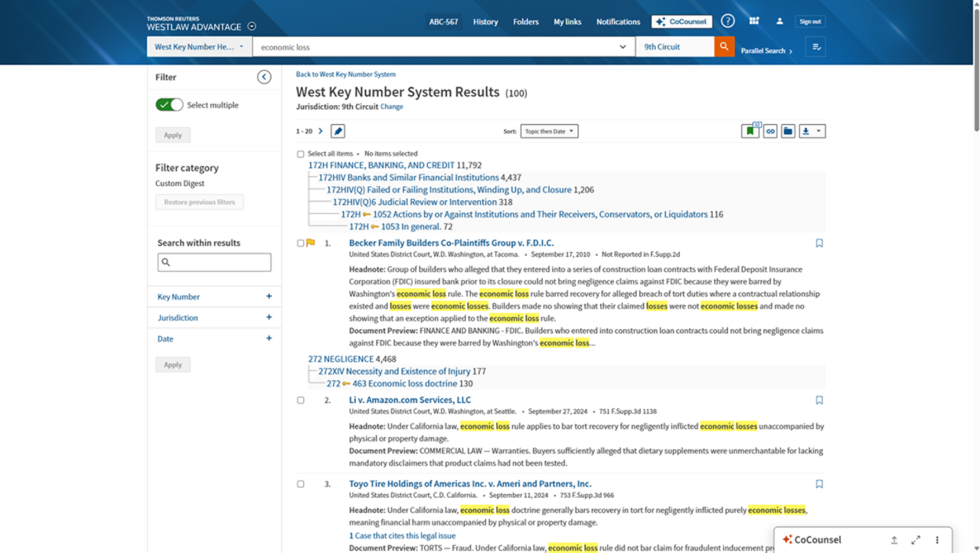Open the help question mark icon
980x553 pixels.
point(727,21)
